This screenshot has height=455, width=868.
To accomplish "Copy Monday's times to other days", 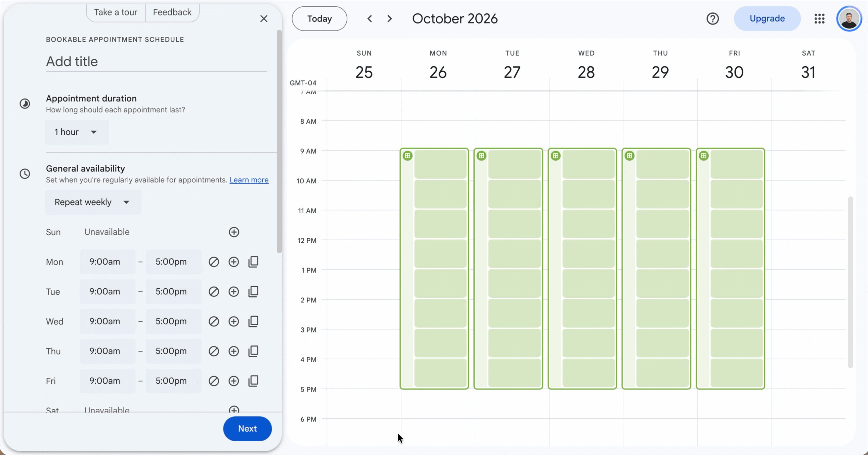I will pos(253,262).
